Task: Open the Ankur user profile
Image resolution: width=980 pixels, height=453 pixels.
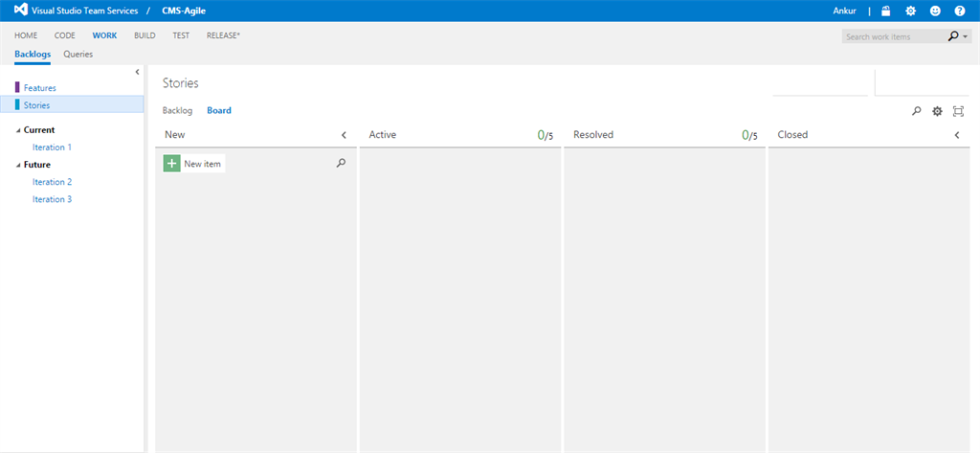Action: (x=845, y=11)
